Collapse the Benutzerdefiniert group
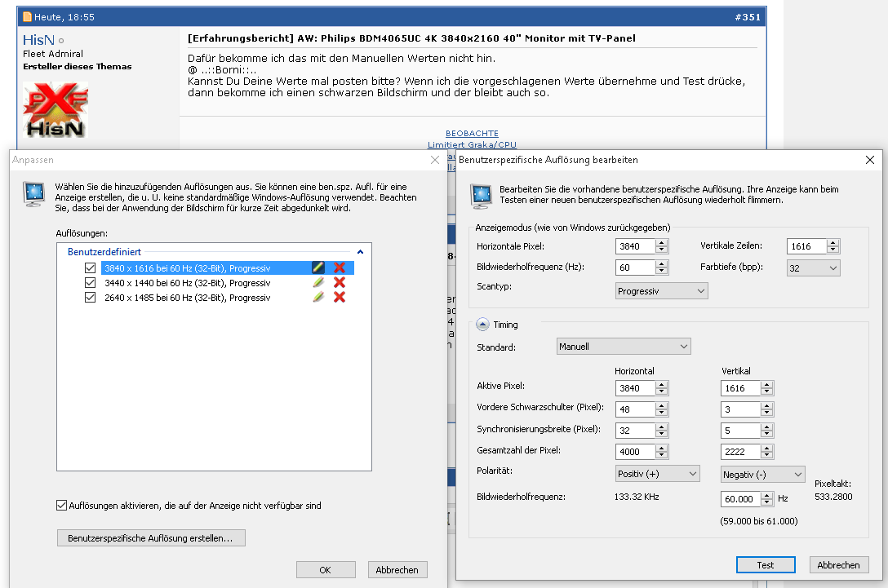Image resolution: width=888 pixels, height=588 pixels. (x=360, y=252)
